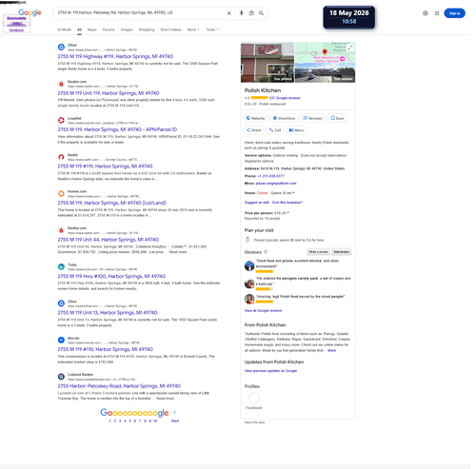
Task: Click the Homes.com result favicon
Action: [61, 193]
